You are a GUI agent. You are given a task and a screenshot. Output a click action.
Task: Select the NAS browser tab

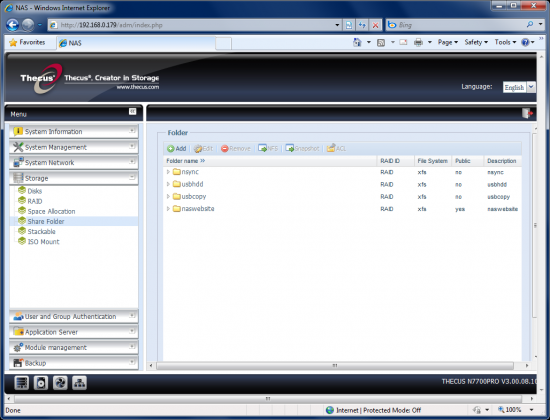point(135,43)
